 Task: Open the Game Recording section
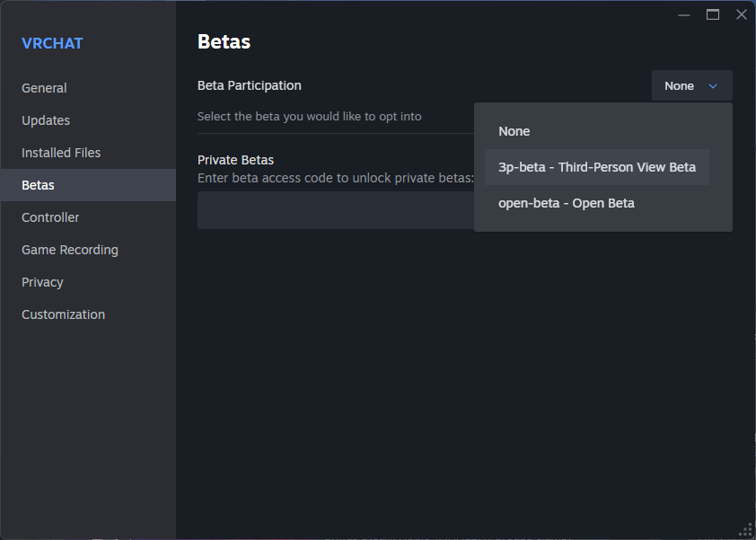tap(70, 250)
